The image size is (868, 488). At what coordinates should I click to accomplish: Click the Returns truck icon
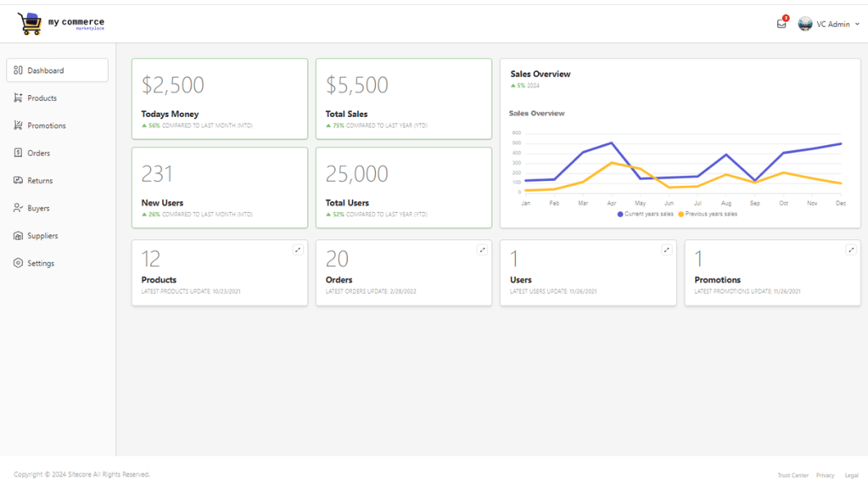(18, 181)
